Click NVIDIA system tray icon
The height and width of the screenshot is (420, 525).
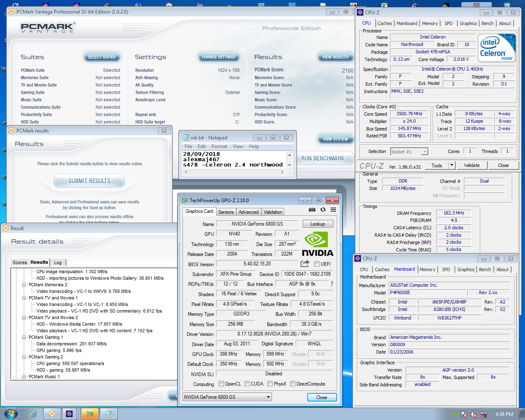pos(454,414)
